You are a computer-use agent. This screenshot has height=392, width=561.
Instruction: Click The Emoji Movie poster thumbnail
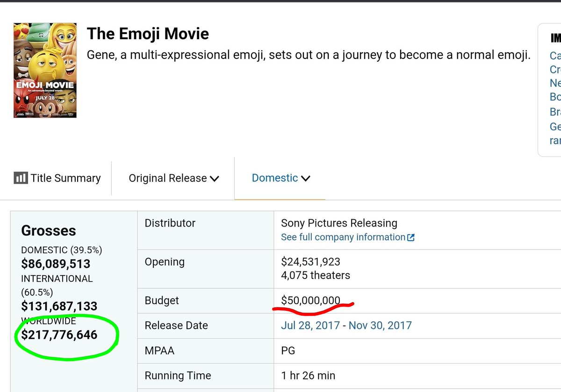point(45,70)
